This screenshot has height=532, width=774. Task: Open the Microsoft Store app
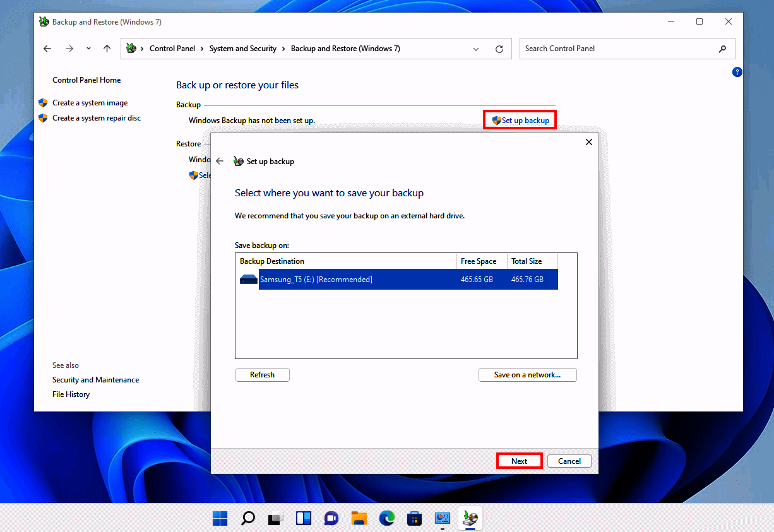click(414, 517)
